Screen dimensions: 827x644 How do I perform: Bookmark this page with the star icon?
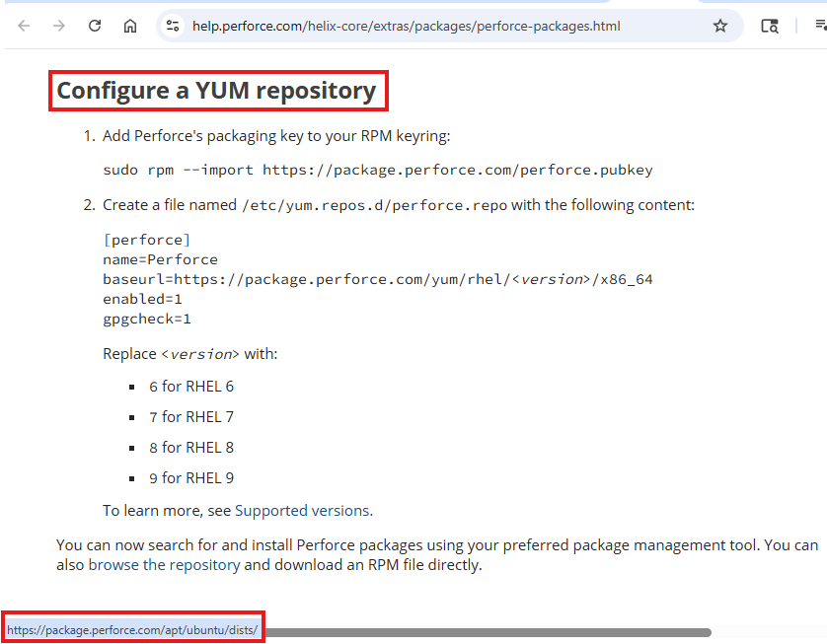coord(720,26)
